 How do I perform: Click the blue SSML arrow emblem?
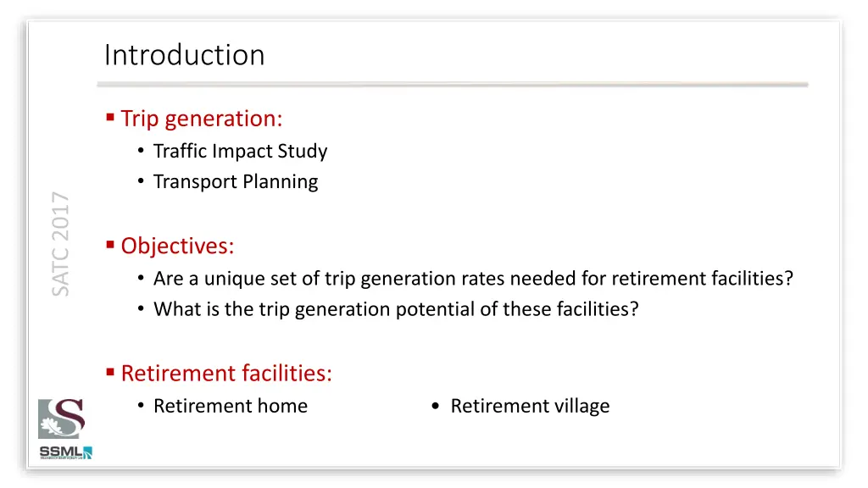click(87, 452)
